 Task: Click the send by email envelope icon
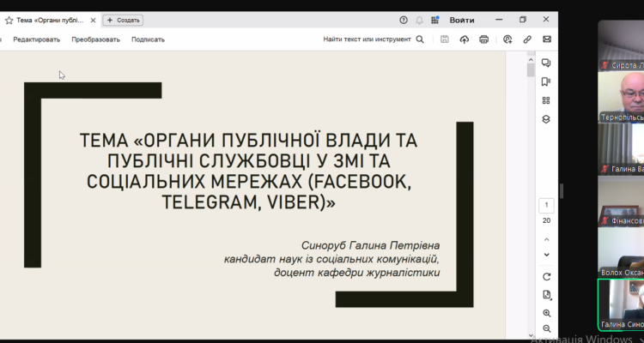click(547, 39)
